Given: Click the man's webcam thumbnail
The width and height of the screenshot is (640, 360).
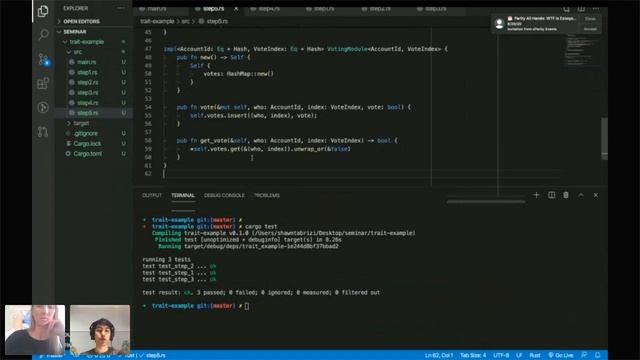Looking at the screenshot, I should 100,330.
